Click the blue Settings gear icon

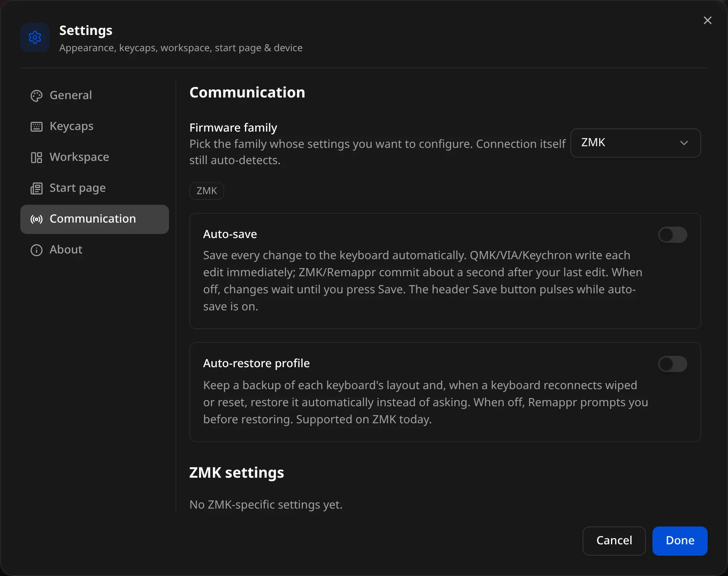35,37
